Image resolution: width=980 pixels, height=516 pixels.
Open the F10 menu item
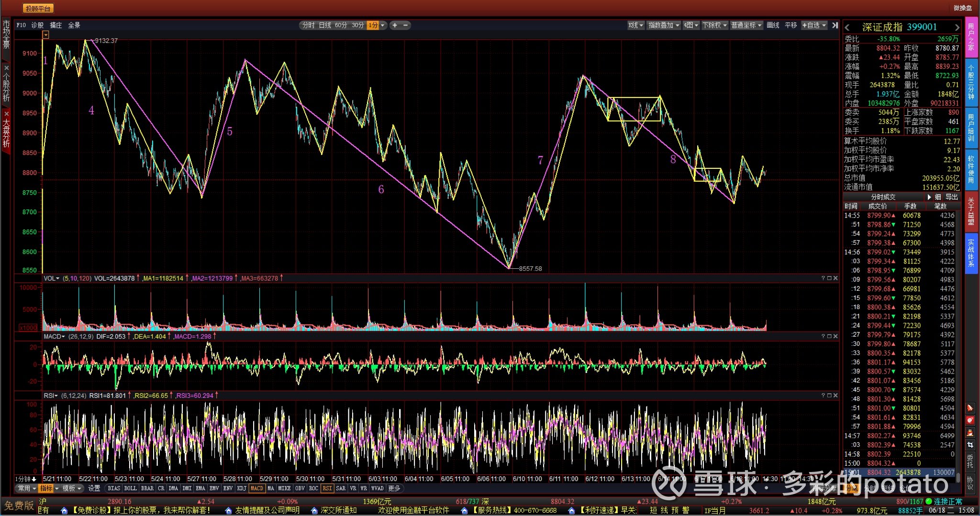click(22, 25)
